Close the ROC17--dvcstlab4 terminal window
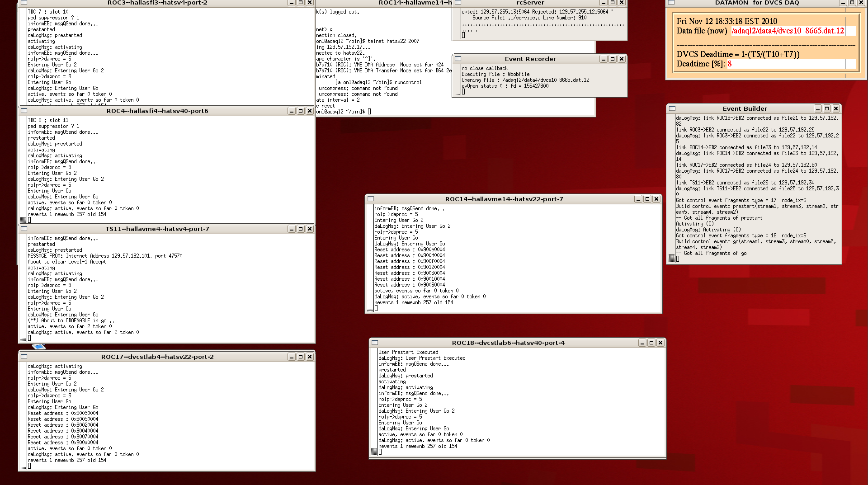 pos(310,357)
